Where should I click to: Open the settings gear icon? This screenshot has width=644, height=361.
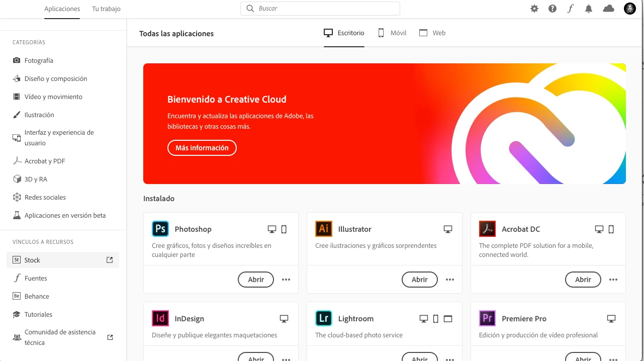(x=534, y=9)
